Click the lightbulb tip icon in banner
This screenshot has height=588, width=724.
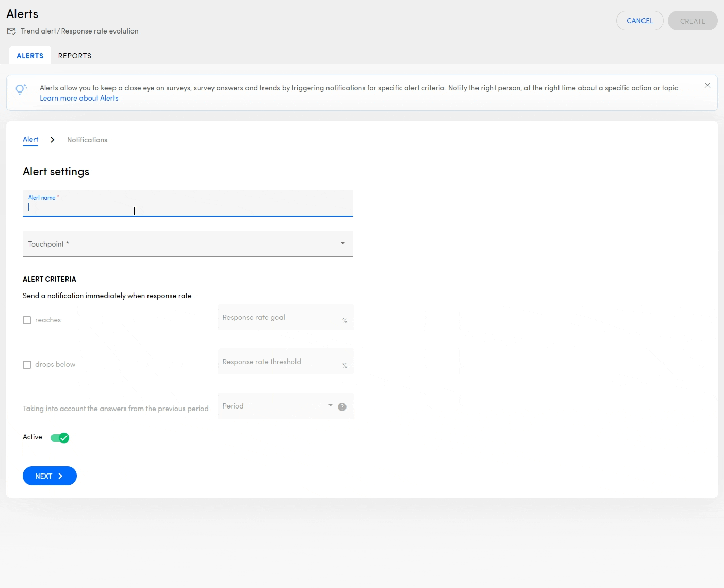click(21, 89)
